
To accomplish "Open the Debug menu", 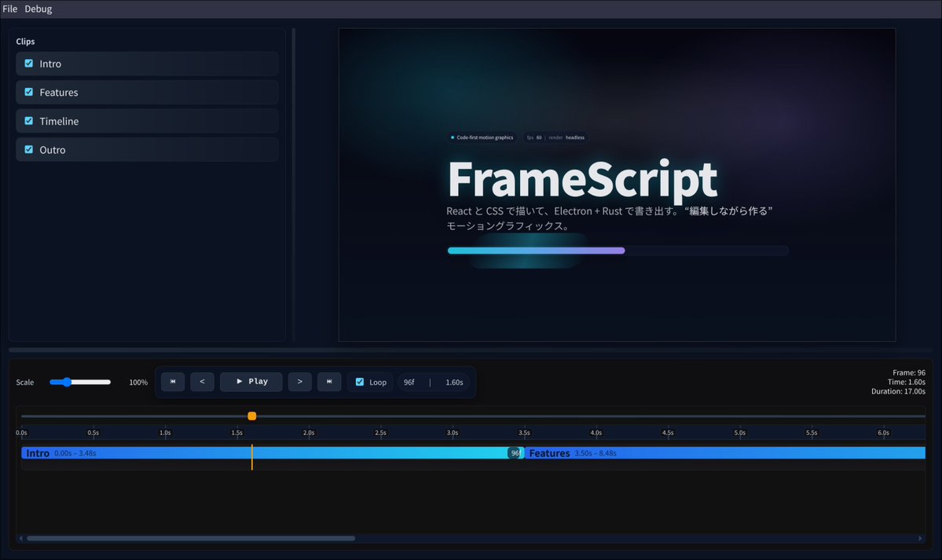I will [x=38, y=9].
